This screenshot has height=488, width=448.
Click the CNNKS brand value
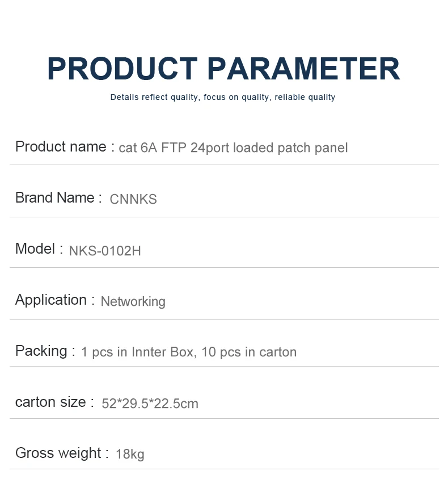pos(133,199)
